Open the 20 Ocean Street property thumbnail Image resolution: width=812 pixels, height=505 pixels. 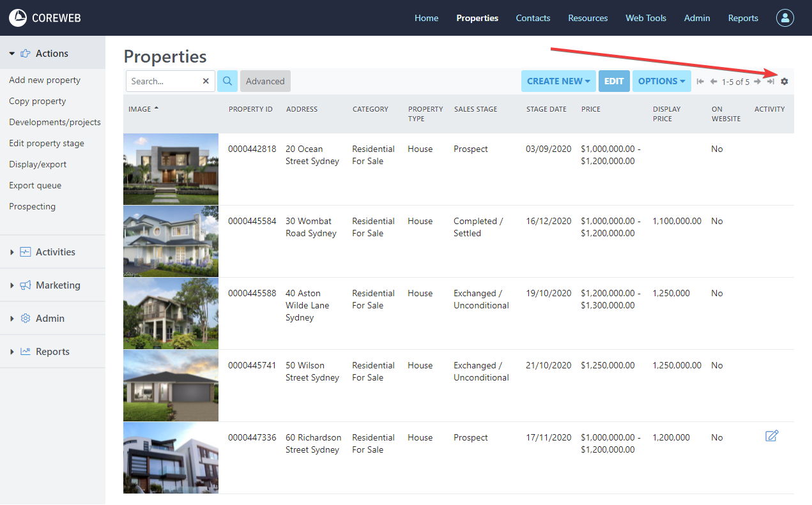[171, 169]
